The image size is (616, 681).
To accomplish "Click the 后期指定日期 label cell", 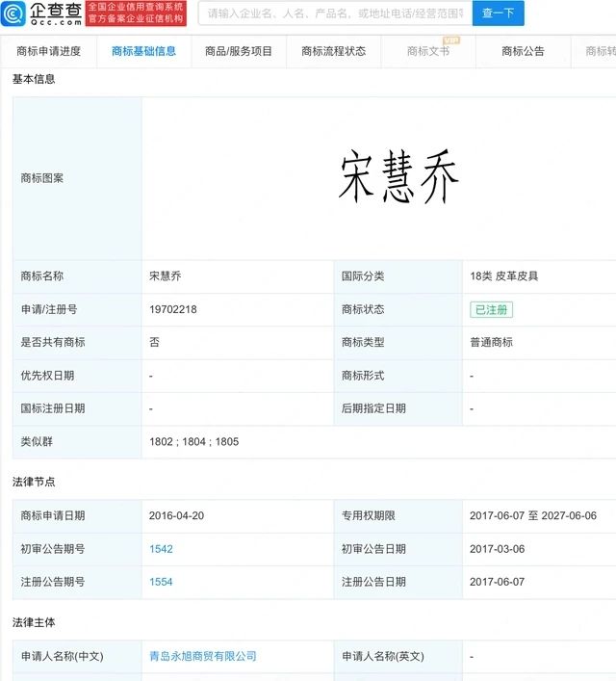I will coord(398,408).
